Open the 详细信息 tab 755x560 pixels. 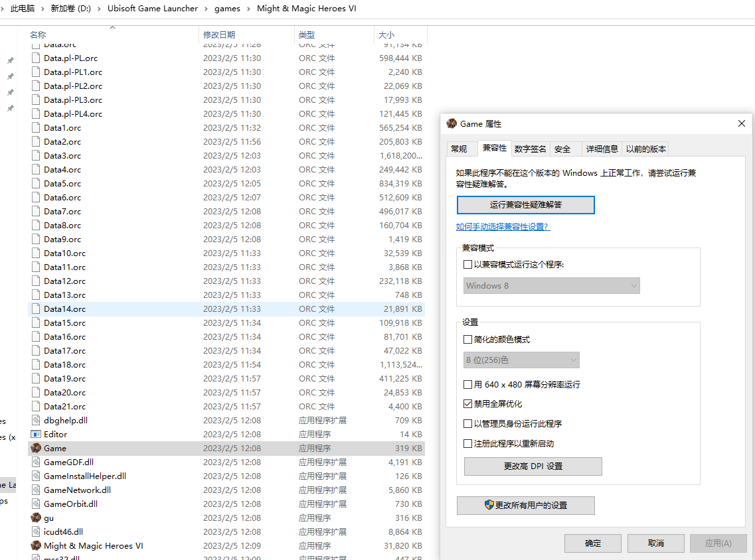[602, 149]
